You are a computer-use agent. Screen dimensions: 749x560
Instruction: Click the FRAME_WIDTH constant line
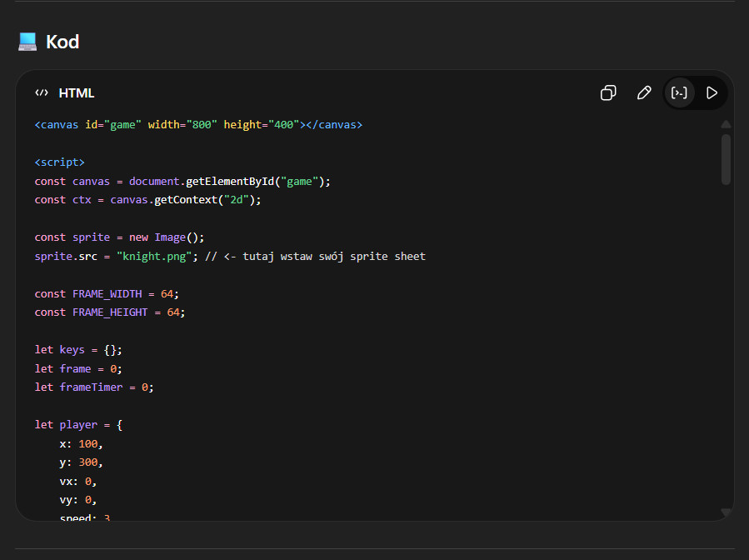tap(107, 294)
